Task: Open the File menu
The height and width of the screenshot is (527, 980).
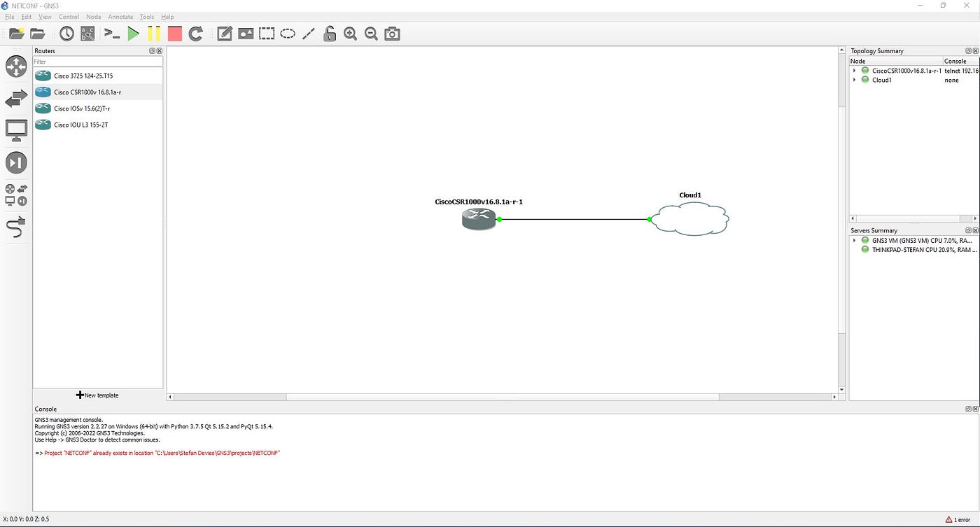Action: click(x=10, y=17)
